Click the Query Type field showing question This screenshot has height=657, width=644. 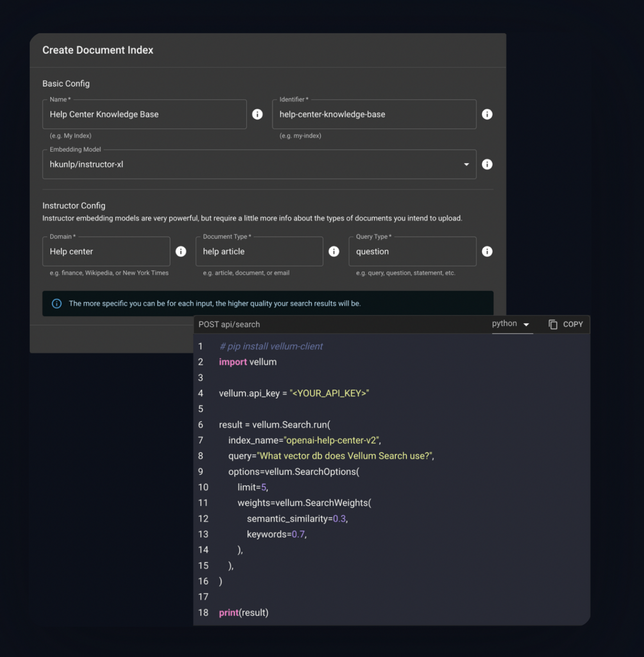click(412, 251)
